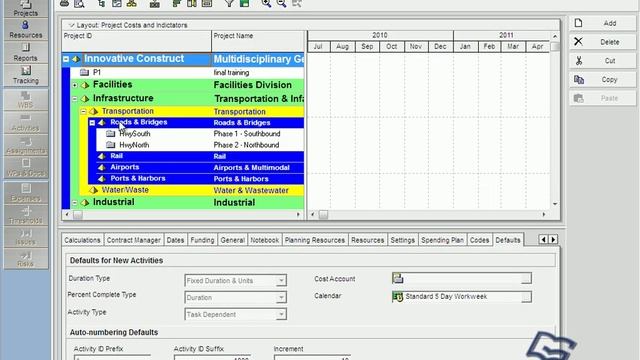
Task: Select the Water/Waste EPS row
Action: coord(191,190)
